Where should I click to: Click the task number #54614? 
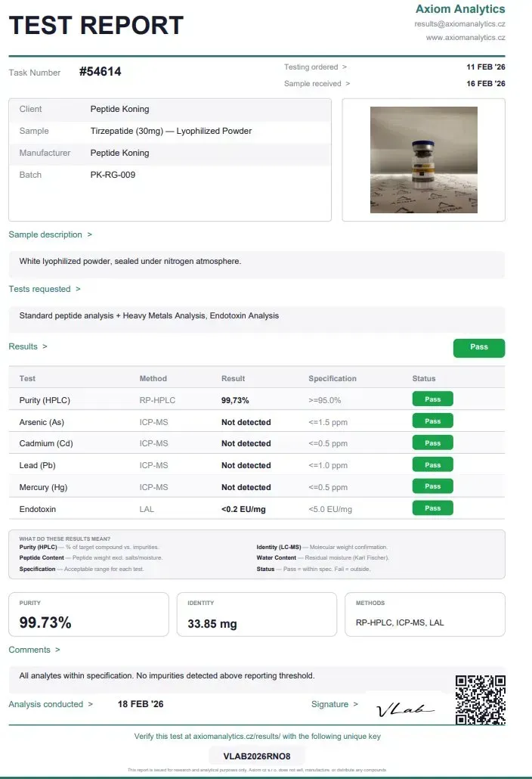pos(101,72)
